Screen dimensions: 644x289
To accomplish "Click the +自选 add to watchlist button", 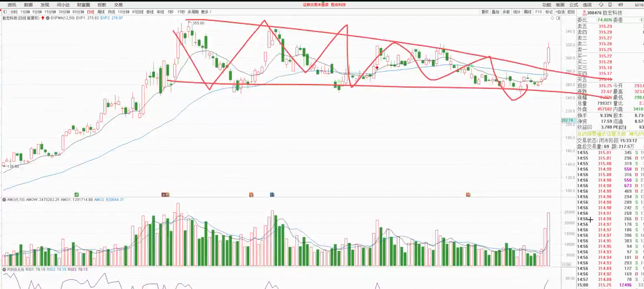I will (560, 12).
